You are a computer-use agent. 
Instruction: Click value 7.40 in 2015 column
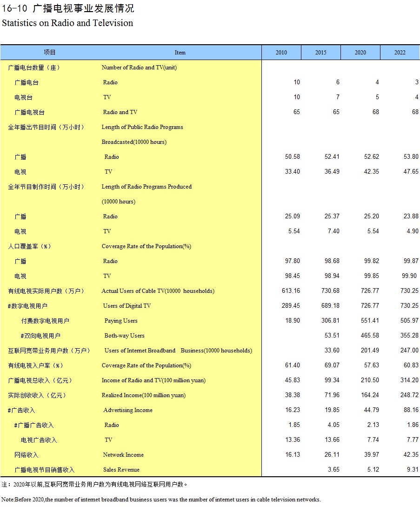coord(334,231)
